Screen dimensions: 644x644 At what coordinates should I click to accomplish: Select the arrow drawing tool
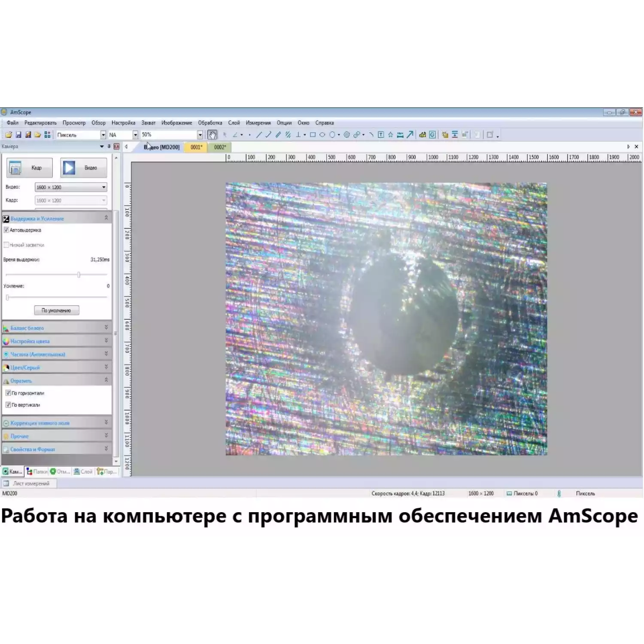[410, 135]
